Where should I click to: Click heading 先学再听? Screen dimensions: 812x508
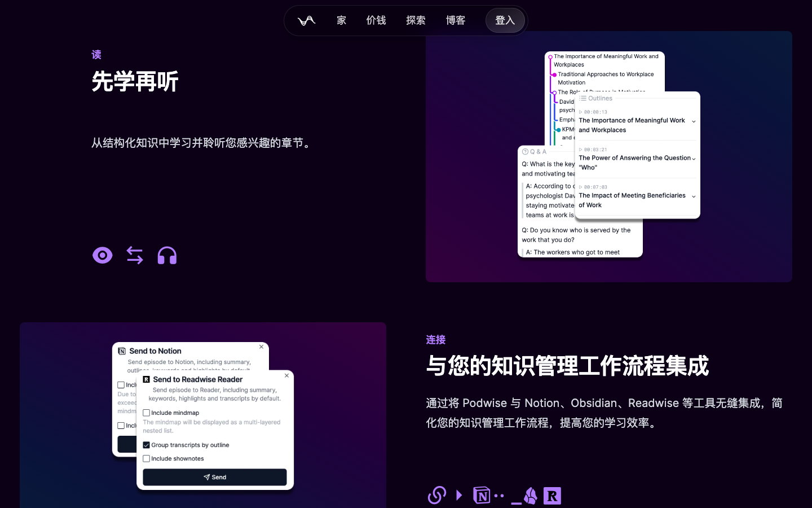135,81
